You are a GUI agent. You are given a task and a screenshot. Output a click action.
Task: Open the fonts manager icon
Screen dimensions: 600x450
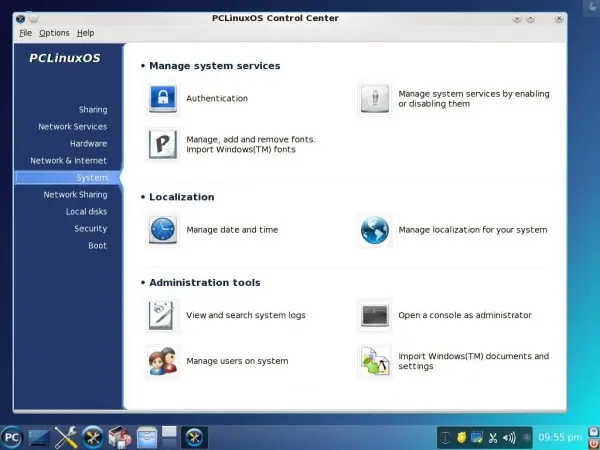[162, 144]
